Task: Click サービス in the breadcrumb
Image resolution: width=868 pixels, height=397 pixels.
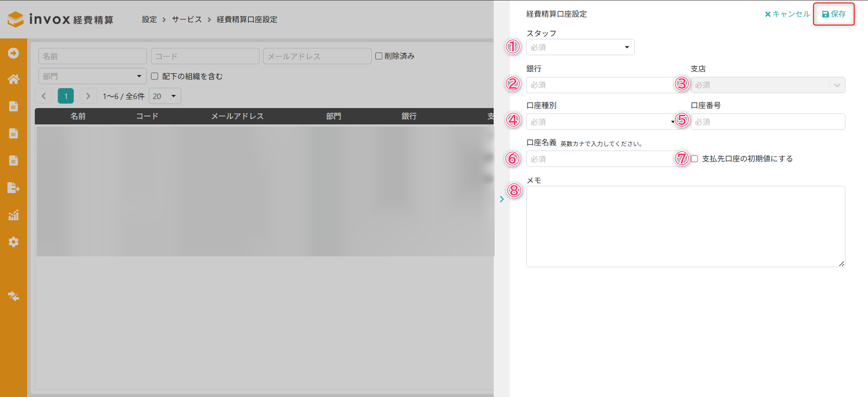Action: pos(187,19)
